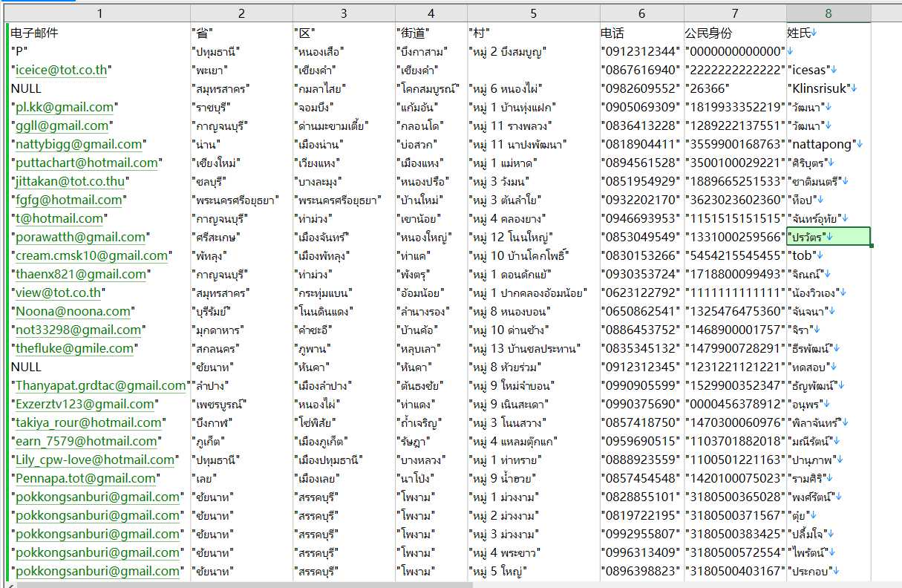The height and width of the screenshot is (588, 902).
Task: Click the t@hotmail.com email link
Action: click(59, 218)
